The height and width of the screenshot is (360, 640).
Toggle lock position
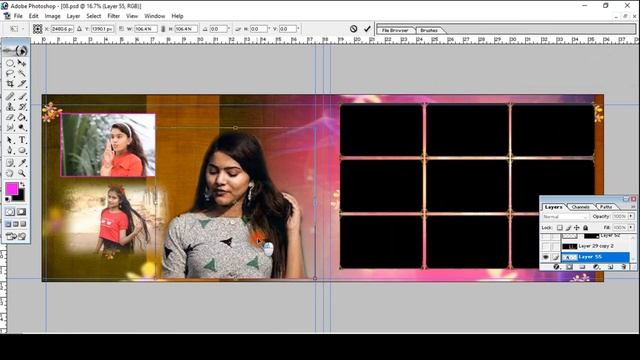[577, 227]
